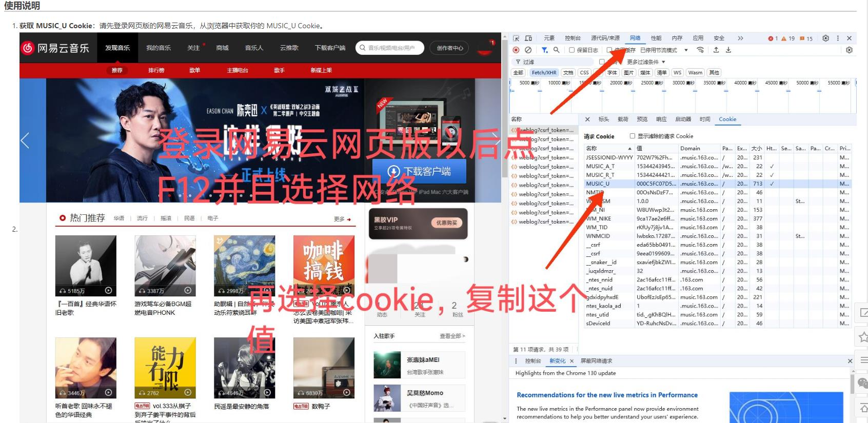Click the yellow warning count 19 badge
The height and width of the screenshot is (423, 868).
click(788, 38)
